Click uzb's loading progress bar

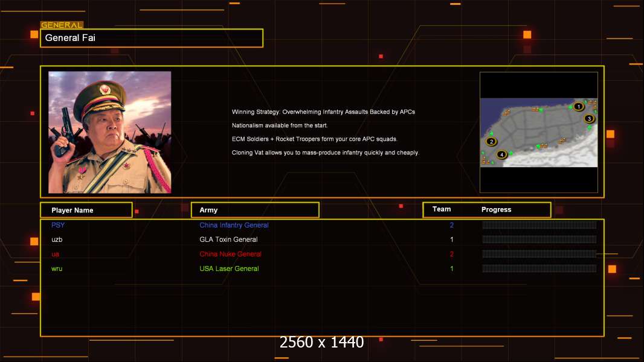point(539,240)
